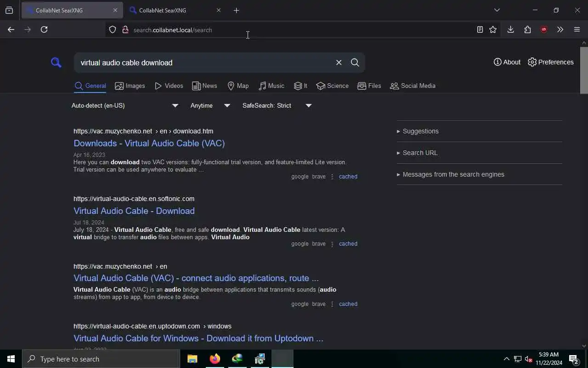
Task: Open Virtual Audio Cable for Windows Uptodown result
Action: point(198,338)
